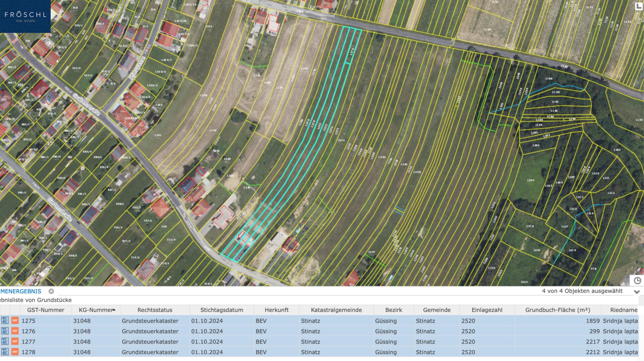Click the Stichtagsdatum column header
Viewport: 644px width, 361px height.
click(x=222, y=310)
